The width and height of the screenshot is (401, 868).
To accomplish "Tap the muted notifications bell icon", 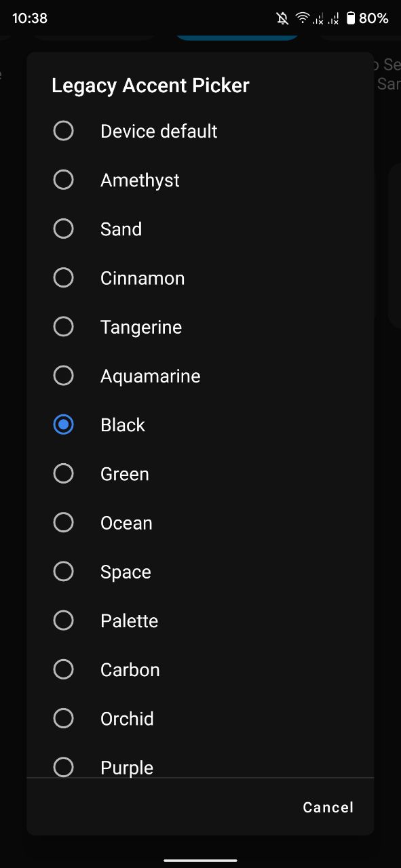I will point(283,18).
